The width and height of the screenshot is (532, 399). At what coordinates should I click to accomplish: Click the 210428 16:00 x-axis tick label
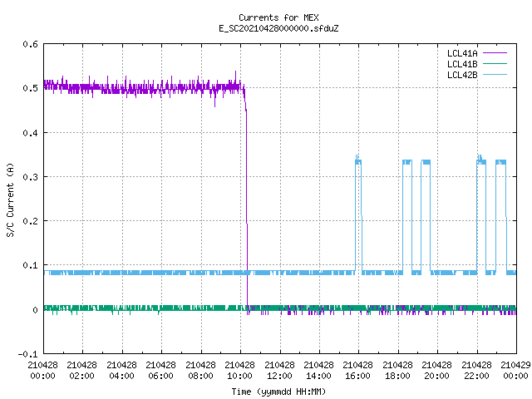(357, 371)
